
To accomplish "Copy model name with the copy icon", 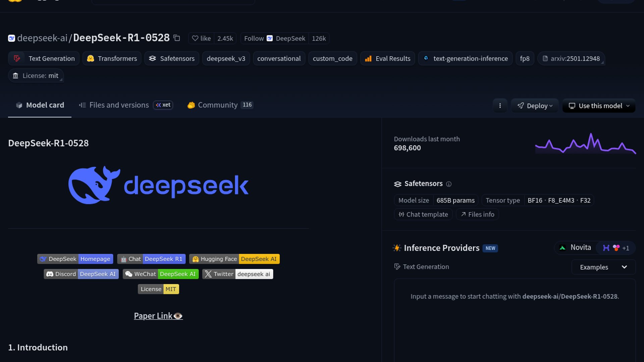I will 177,38.
